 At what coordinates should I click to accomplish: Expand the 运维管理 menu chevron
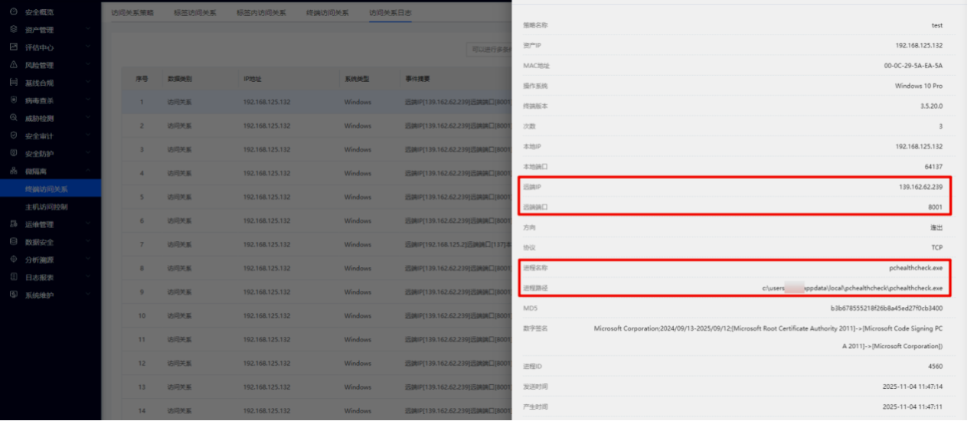(88, 224)
